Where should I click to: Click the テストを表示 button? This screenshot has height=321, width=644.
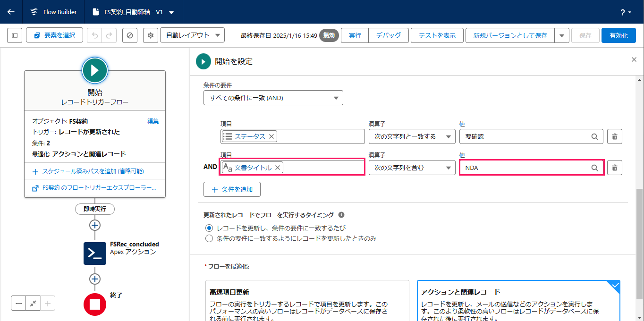(x=437, y=35)
